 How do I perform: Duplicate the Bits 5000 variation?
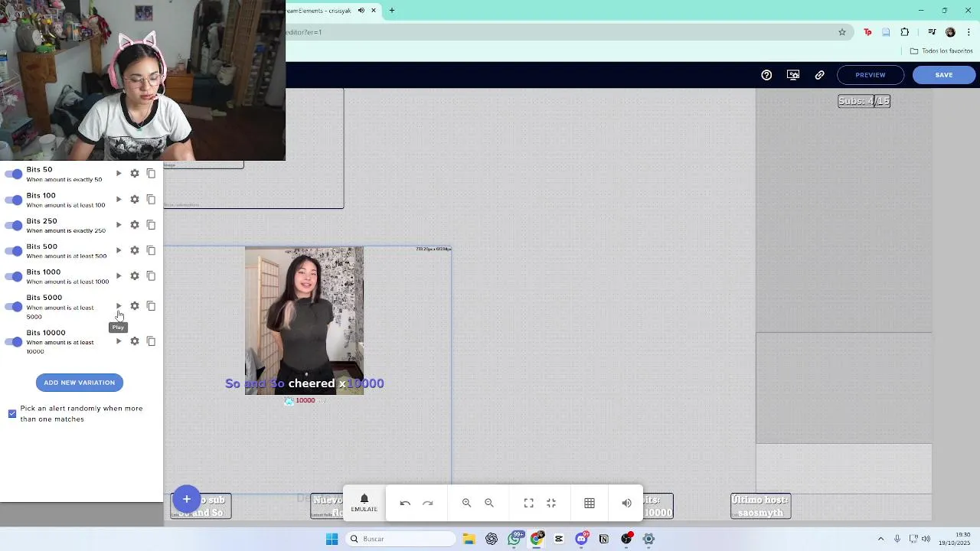pos(151,306)
